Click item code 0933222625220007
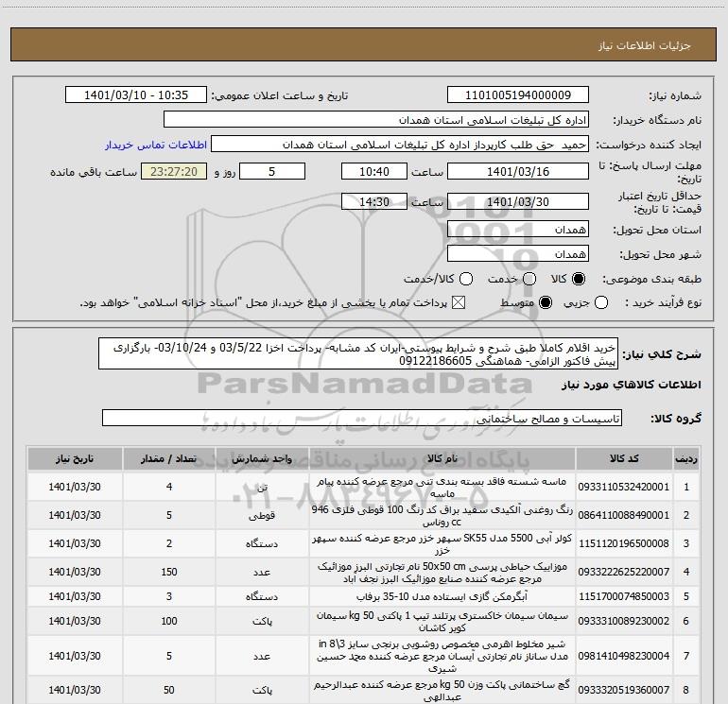This screenshot has width=728, height=704. [624, 572]
